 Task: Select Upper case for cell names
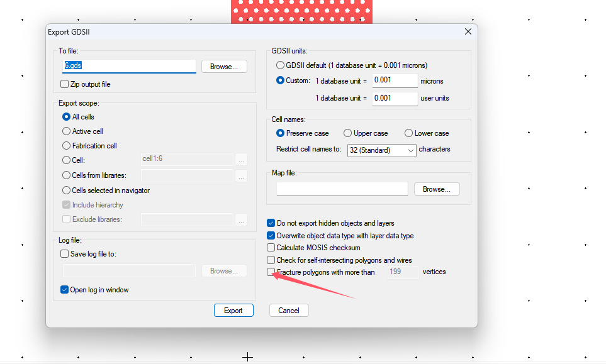pos(347,133)
